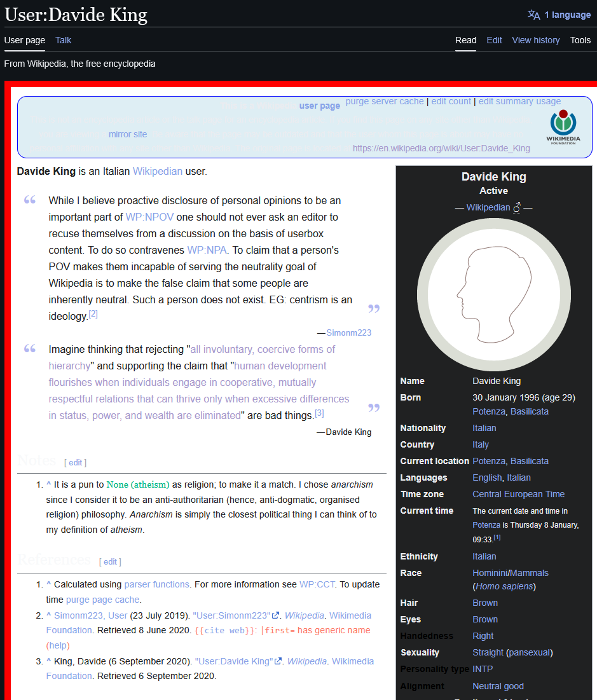
Task: Open the en.wikipedia.org User:Davide_King URL
Action: coord(441,148)
